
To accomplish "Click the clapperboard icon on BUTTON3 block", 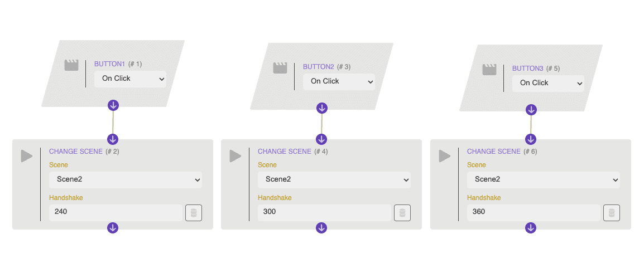I will coord(489,70).
